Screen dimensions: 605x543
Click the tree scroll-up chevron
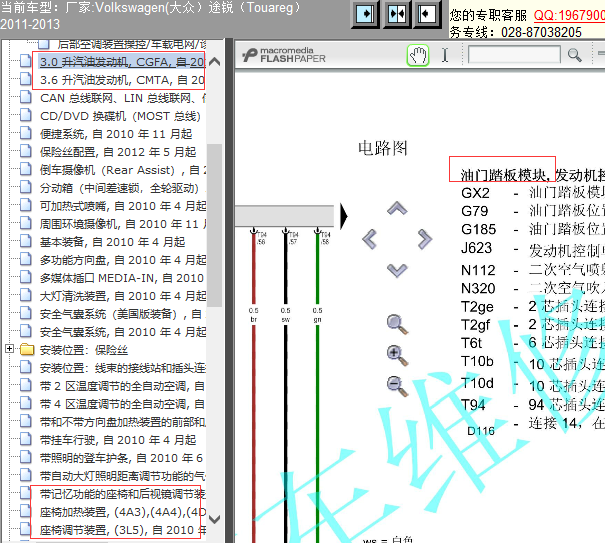[215, 62]
